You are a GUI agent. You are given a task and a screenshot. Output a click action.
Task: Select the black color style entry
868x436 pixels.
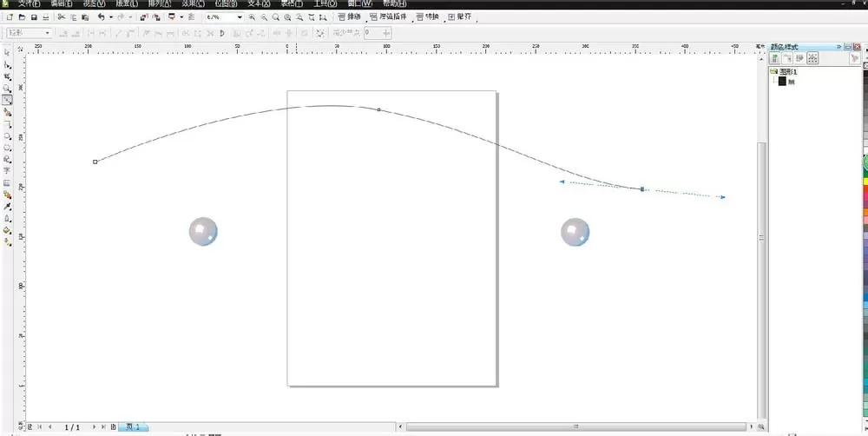click(786, 82)
